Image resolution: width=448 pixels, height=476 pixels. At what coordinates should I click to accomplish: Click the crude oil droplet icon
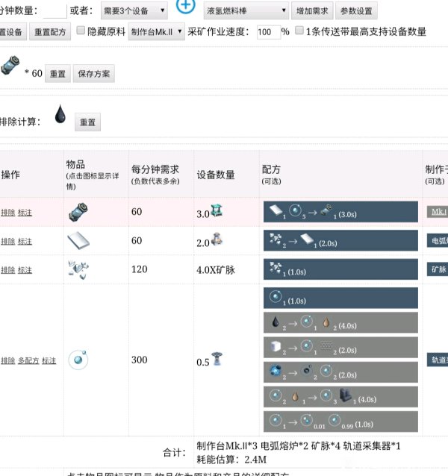[60, 114]
